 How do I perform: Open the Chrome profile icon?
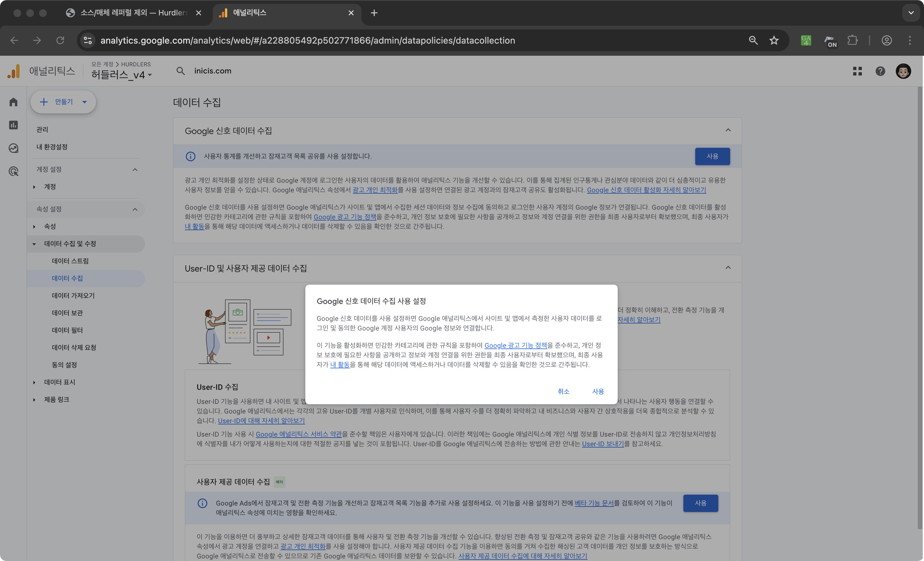(887, 40)
